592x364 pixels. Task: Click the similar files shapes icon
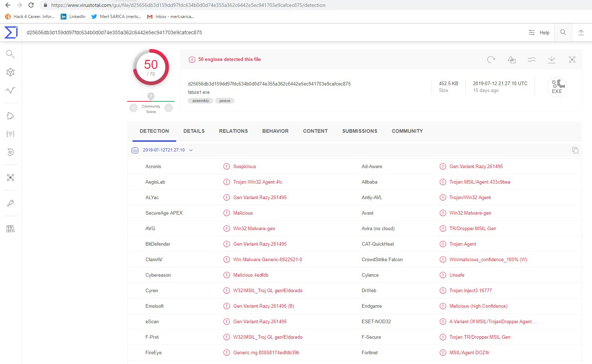click(512, 60)
